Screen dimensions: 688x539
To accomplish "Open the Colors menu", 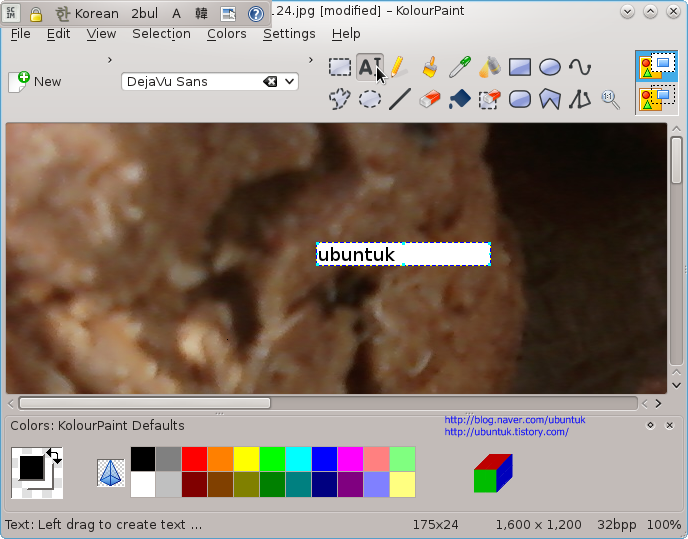I will point(226,34).
